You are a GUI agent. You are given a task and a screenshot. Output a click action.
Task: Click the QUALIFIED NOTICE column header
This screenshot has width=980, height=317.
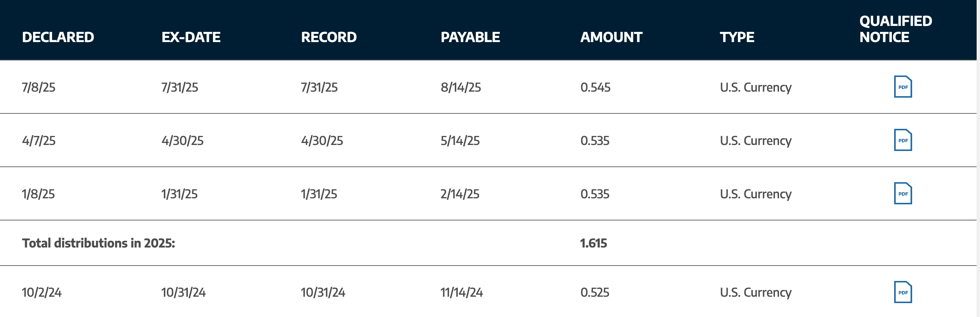[x=896, y=29]
